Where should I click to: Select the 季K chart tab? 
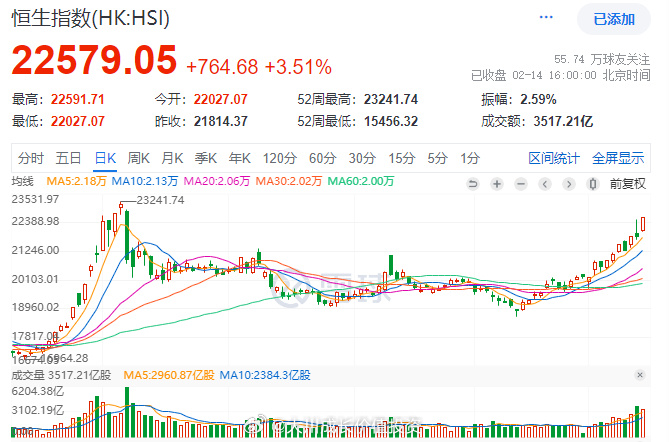click(206, 158)
